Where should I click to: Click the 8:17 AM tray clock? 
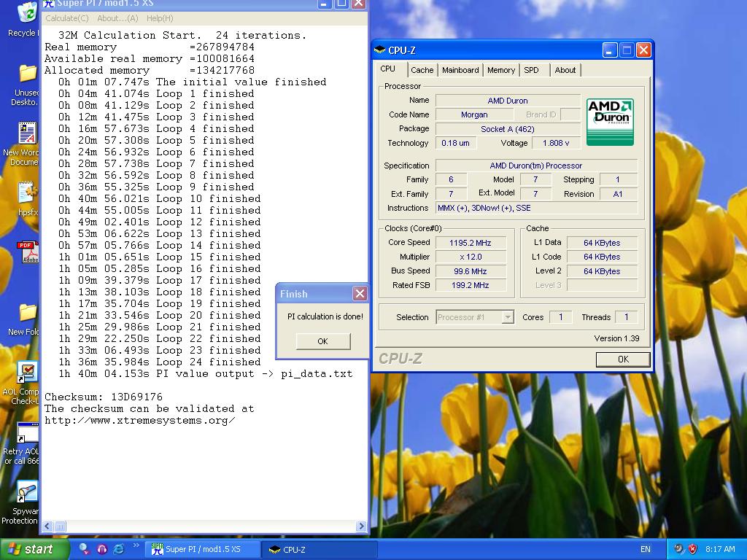click(720, 549)
